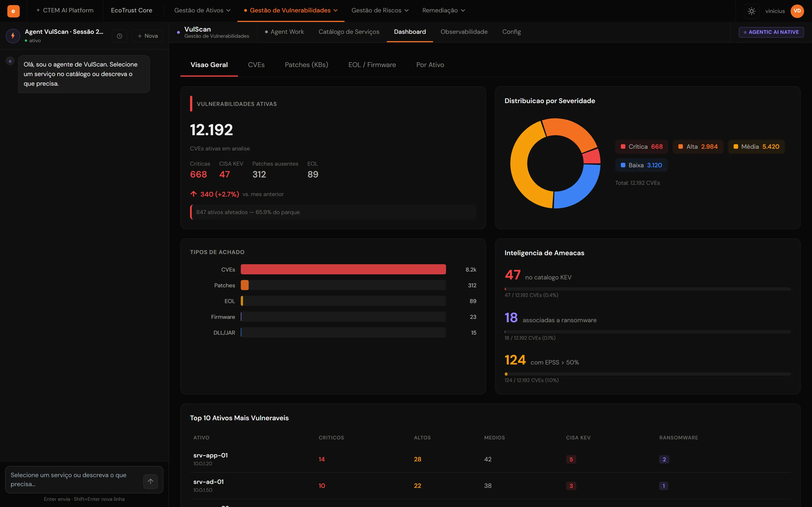The height and width of the screenshot is (507, 812).
Task: Toggle the Crítica severity legend swatch
Action: [623, 146]
